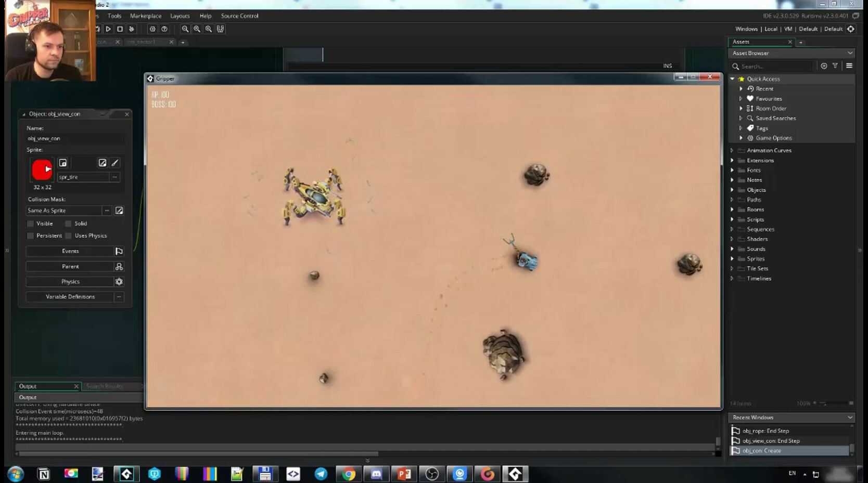This screenshot has width=868, height=483.
Task: Toggle the Persistent checkbox
Action: coord(30,236)
